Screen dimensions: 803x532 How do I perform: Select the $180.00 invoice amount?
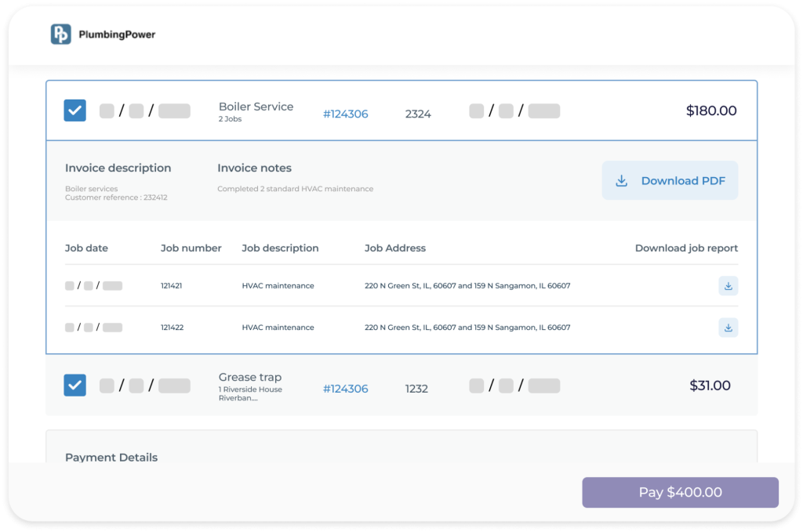[710, 111]
